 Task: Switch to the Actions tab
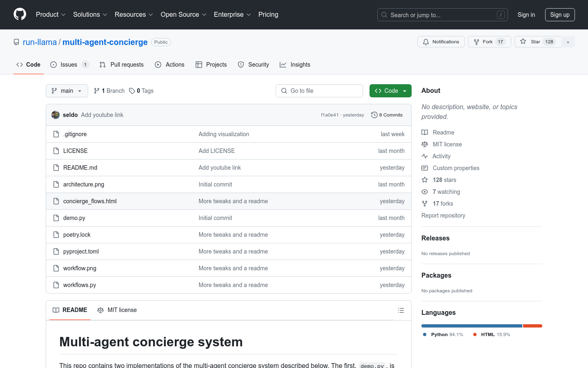[169, 65]
